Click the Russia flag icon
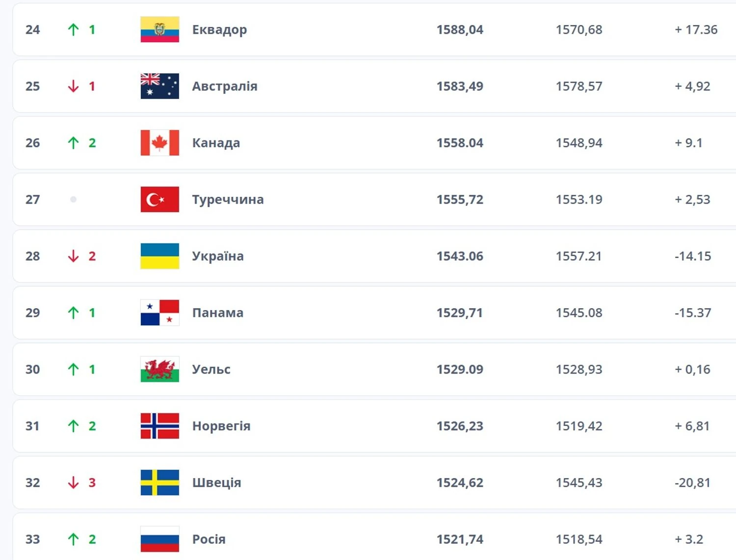This screenshot has height=560, width=736. 159,539
